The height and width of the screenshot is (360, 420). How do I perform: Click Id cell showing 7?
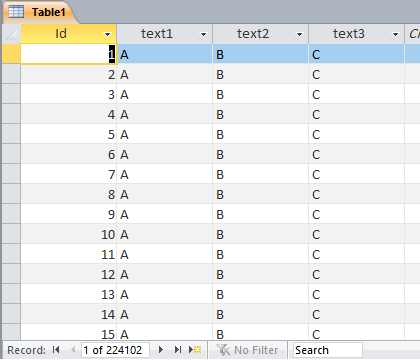tap(69, 174)
